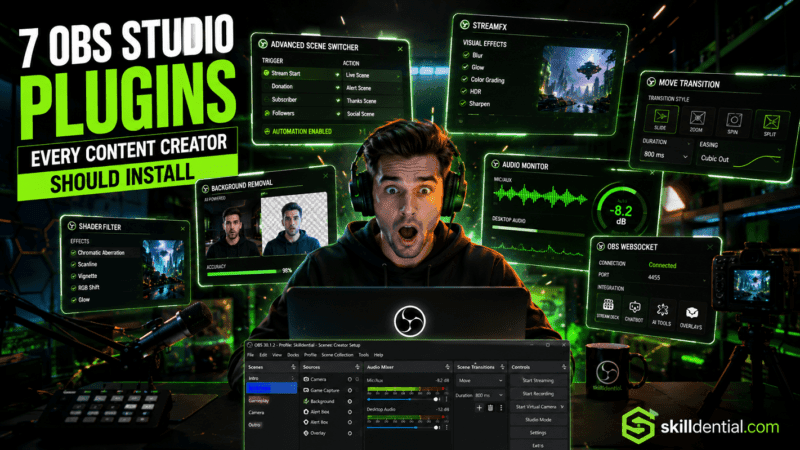Toggle Color Grading in StreamFX
This screenshot has height=450, width=800.
point(464,79)
